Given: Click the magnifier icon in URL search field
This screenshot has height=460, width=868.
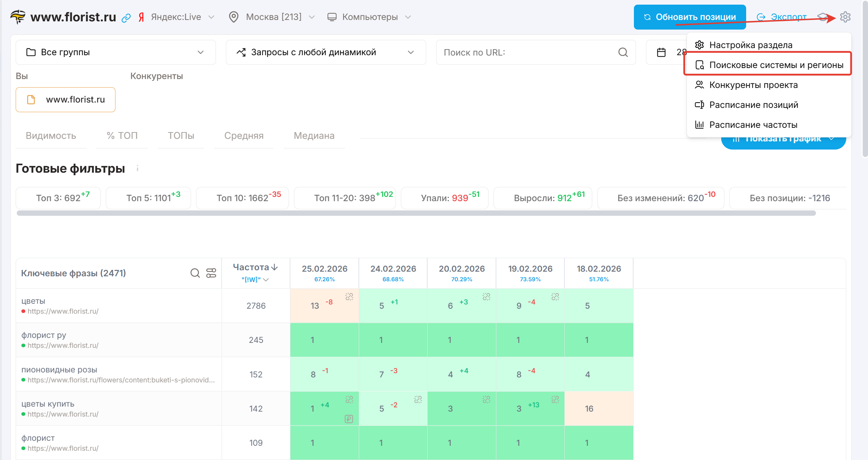Looking at the screenshot, I should pos(623,52).
